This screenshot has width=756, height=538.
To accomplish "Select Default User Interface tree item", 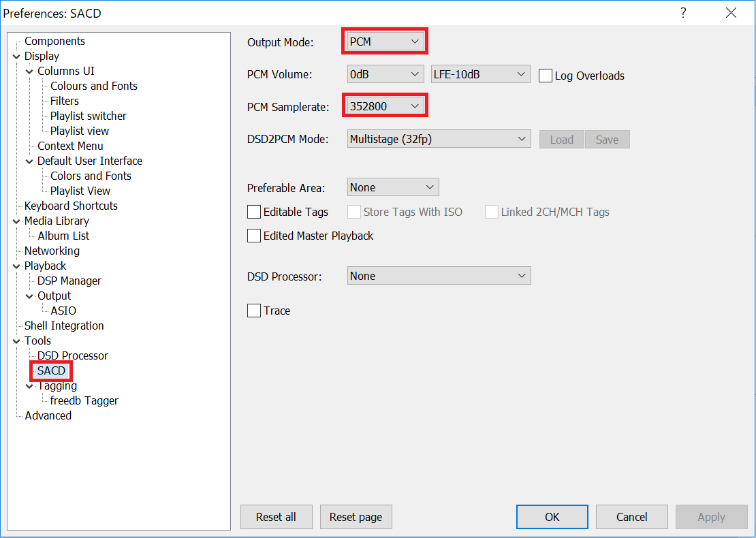I will pyautogui.click(x=90, y=161).
